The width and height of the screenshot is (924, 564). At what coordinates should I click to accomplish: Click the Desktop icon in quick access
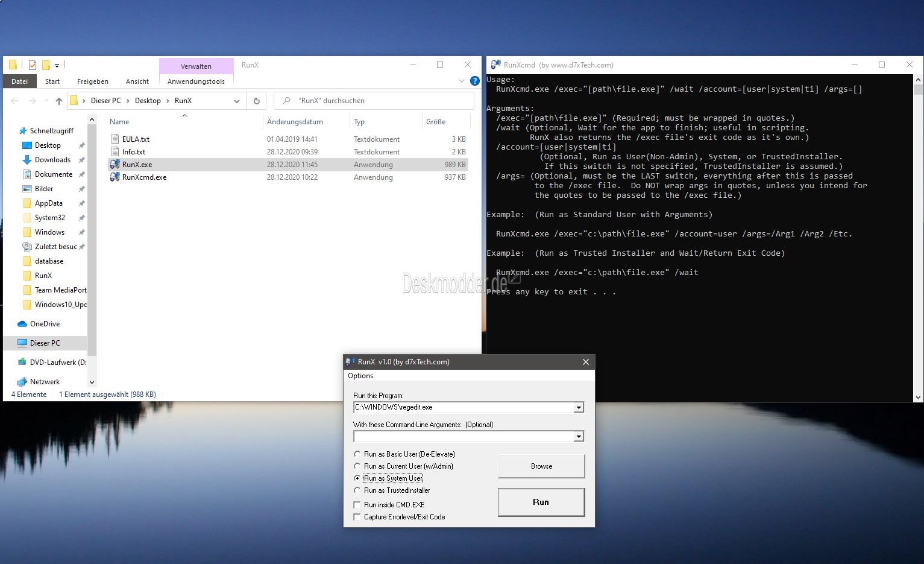pos(27,145)
